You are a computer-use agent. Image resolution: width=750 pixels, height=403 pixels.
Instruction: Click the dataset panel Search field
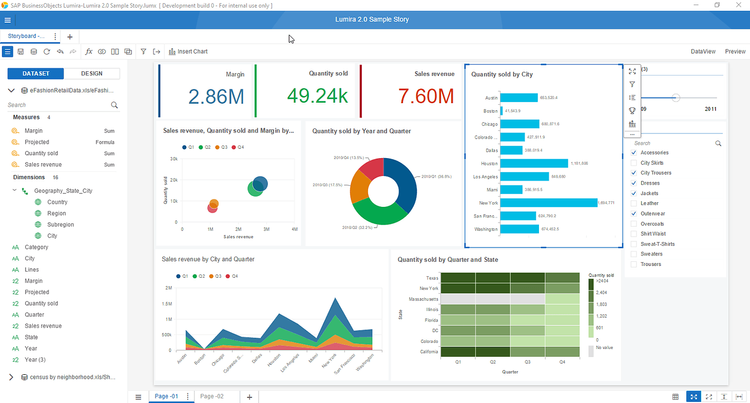(x=58, y=105)
